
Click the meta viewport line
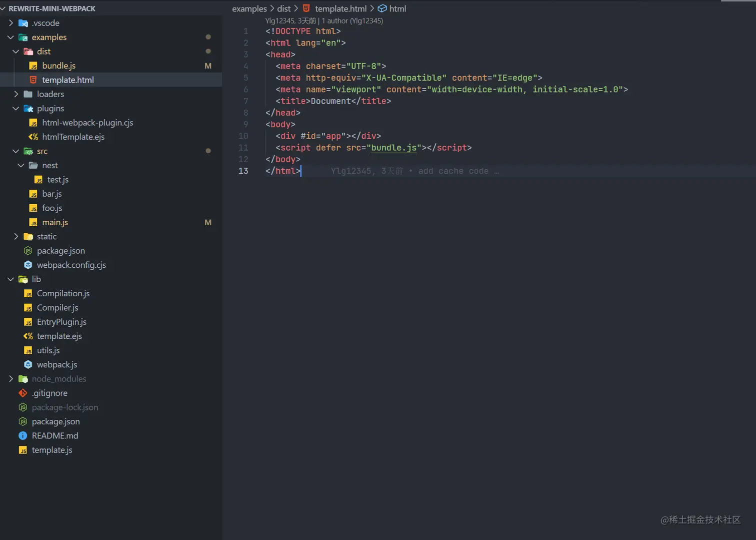(x=451, y=90)
